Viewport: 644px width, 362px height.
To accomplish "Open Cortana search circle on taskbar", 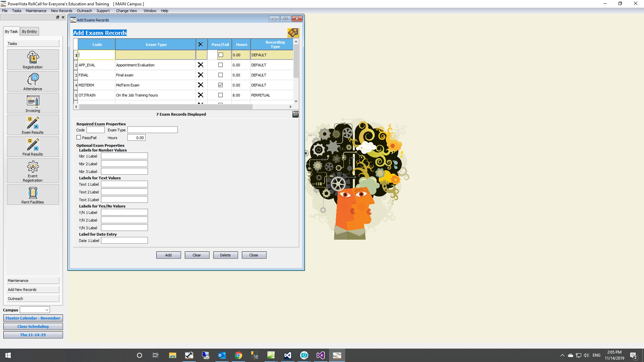I will [x=140, y=355].
